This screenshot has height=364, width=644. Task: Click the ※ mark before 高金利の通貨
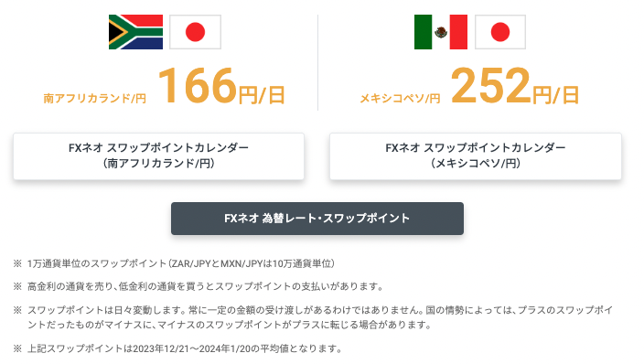(x=17, y=286)
